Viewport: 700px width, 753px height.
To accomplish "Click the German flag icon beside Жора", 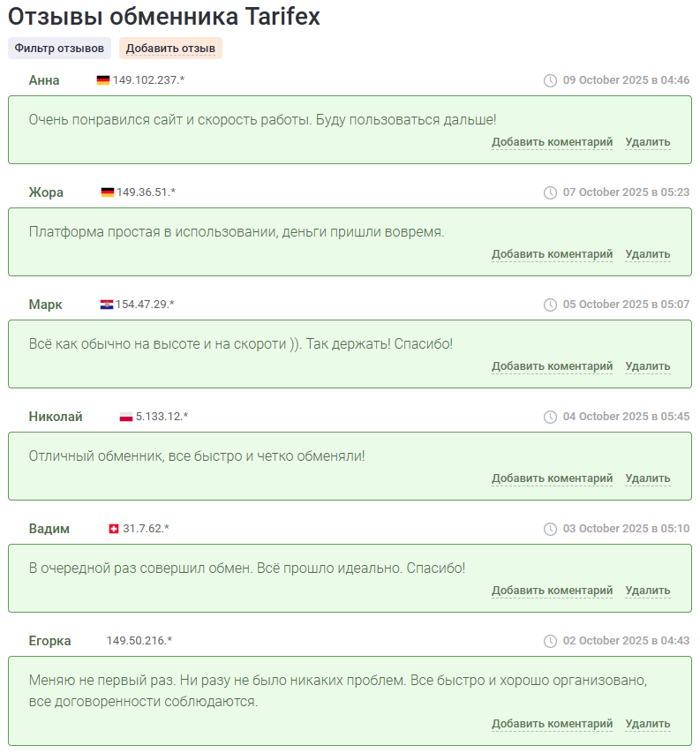I will point(108,192).
